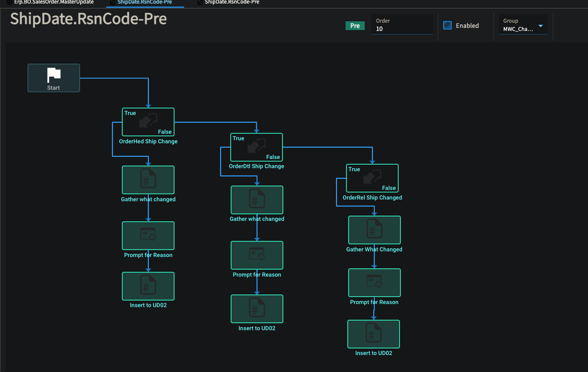Click the Prompt for Reason node under OrderHed

tap(148, 236)
